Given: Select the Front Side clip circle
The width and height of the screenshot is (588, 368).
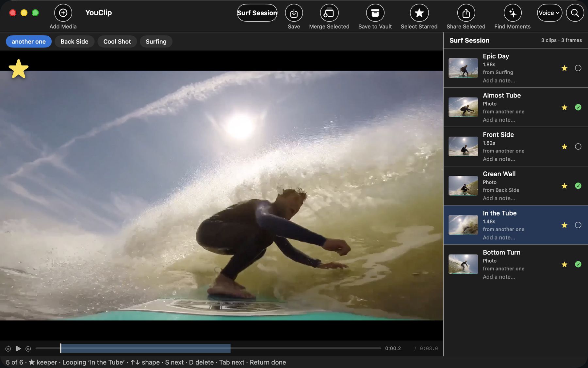Looking at the screenshot, I should coord(578,147).
